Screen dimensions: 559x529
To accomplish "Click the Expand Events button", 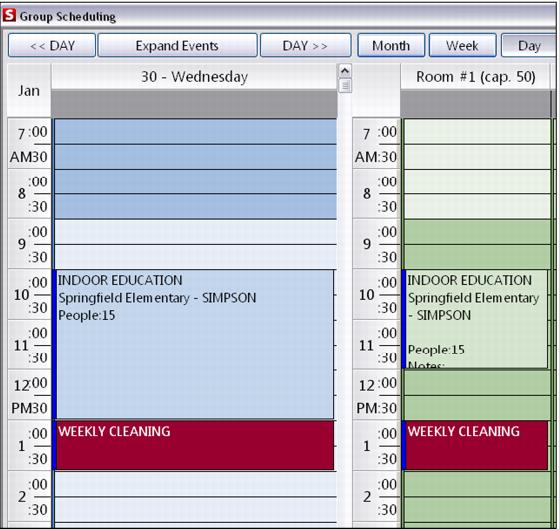I will 177,45.
